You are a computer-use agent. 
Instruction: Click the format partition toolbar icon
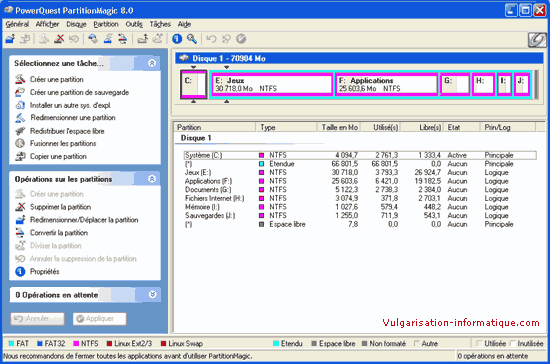(x=108, y=39)
